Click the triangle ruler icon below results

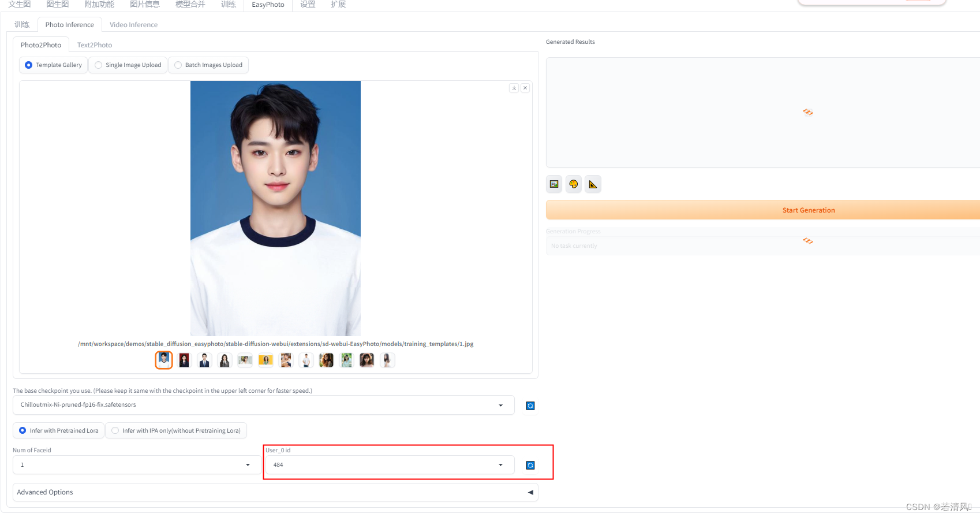point(593,184)
